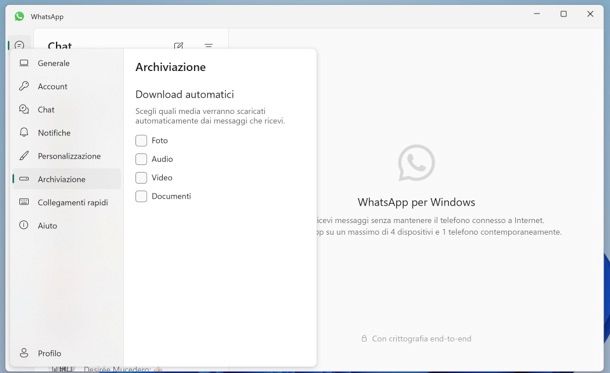Screen dimensions: 610x373
Task: Click the laptop icon beside Generale
Action: tap(24, 63)
